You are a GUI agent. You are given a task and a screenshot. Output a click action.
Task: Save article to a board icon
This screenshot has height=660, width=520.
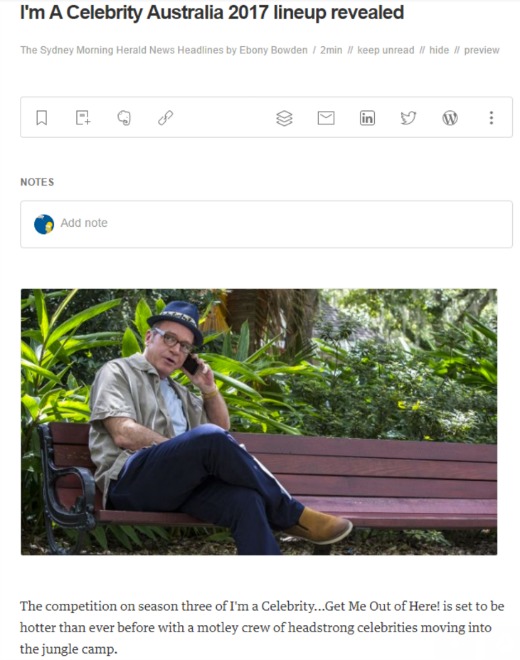click(x=83, y=117)
